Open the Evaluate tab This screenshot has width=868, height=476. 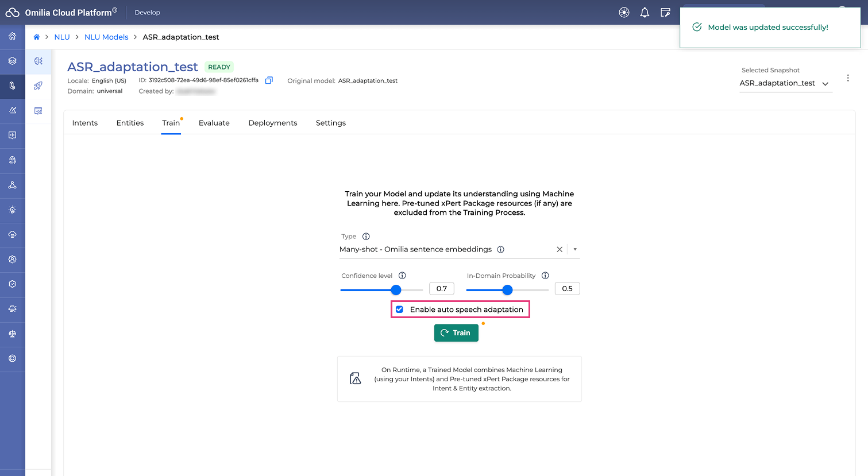click(214, 123)
